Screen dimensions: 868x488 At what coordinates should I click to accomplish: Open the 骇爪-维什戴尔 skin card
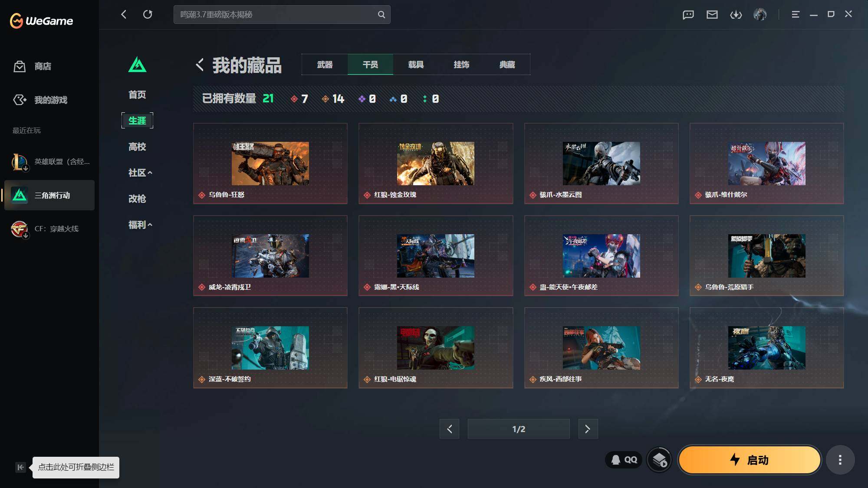(767, 164)
